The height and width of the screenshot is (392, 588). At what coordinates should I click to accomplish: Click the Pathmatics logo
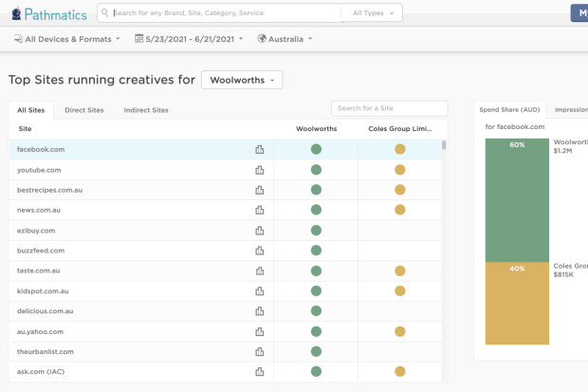(49, 14)
